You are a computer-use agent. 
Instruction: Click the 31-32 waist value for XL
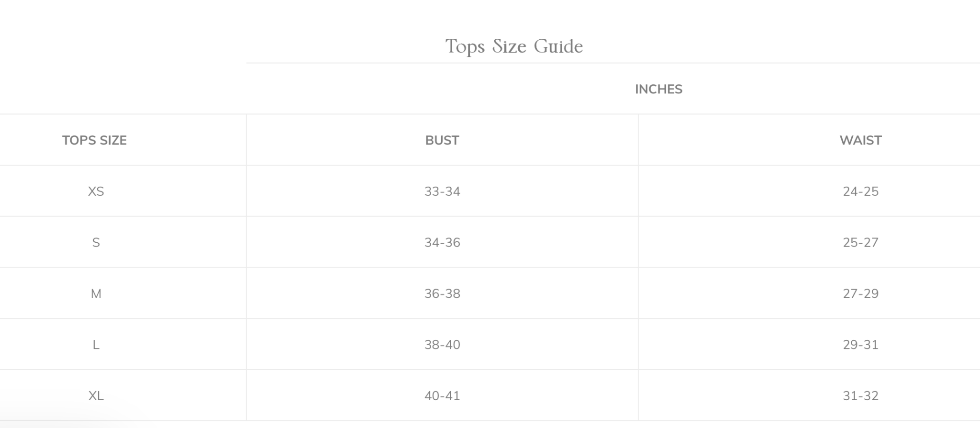click(x=860, y=396)
